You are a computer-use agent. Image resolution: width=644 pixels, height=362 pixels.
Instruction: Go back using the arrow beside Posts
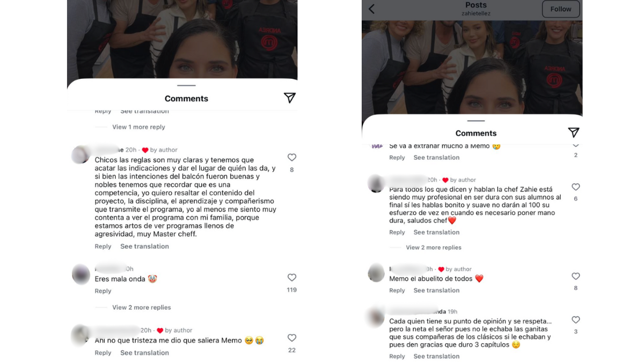pyautogui.click(x=371, y=9)
